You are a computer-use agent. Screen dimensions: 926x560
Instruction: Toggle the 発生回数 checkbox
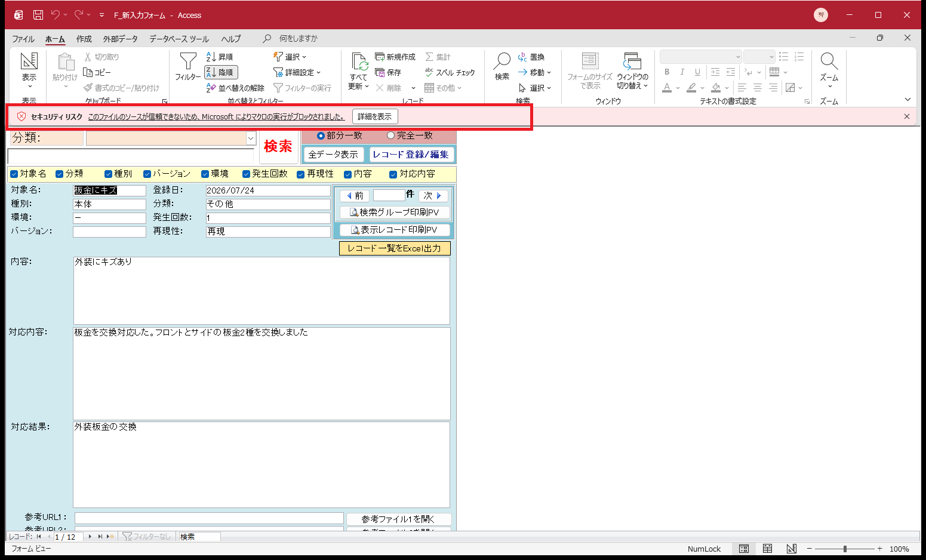click(x=246, y=174)
